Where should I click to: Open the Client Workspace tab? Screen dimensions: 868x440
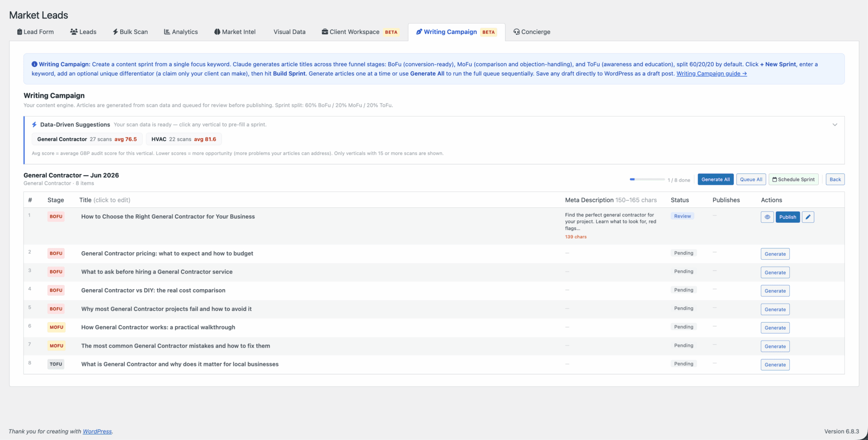(x=360, y=32)
